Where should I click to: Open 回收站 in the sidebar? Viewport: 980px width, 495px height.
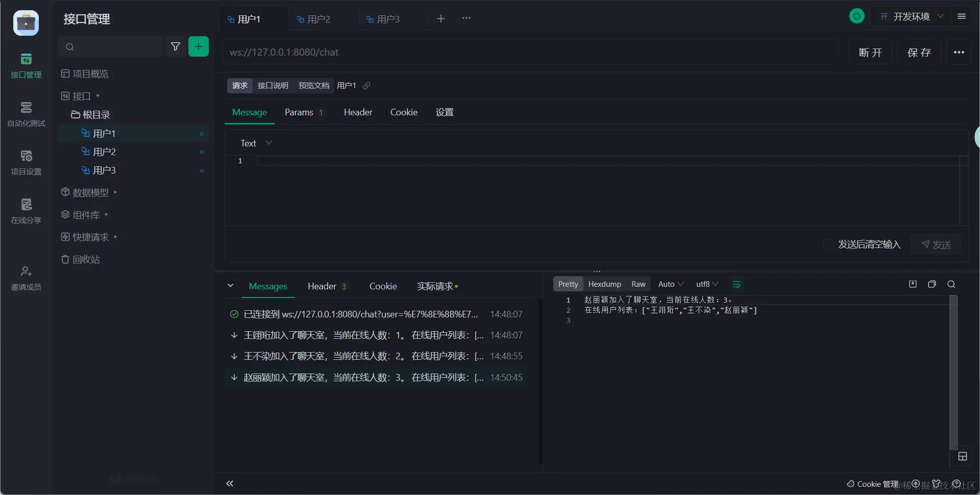pos(80,260)
